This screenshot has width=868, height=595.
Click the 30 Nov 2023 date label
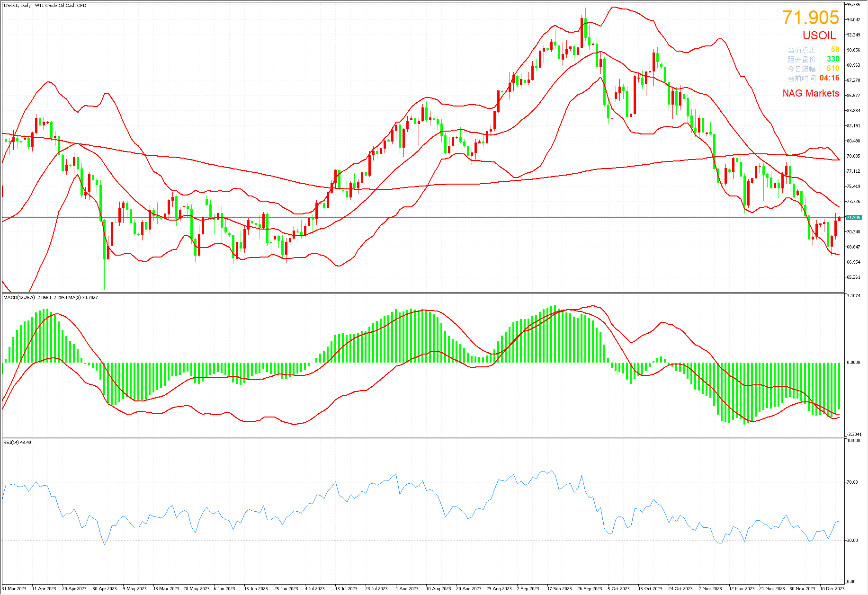pos(802,589)
